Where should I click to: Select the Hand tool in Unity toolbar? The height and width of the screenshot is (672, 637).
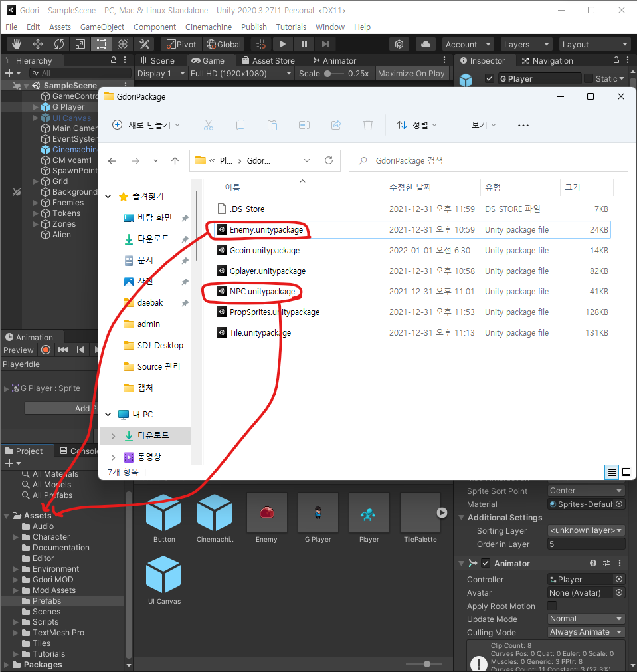pyautogui.click(x=17, y=44)
